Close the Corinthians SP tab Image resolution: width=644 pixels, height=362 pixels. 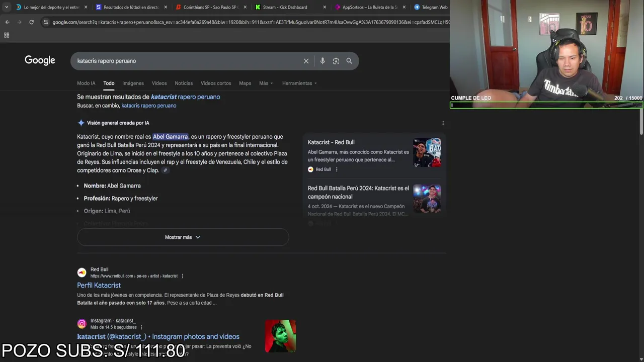[x=245, y=7]
